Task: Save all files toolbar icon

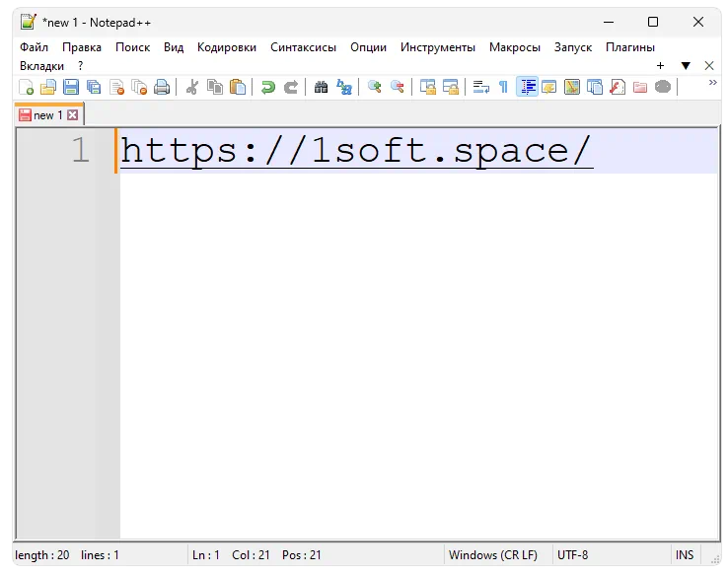Action: (x=94, y=87)
